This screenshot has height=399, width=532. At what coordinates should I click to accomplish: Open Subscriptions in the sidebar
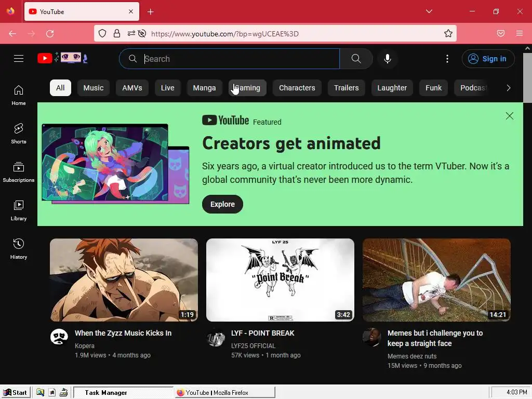pos(19,172)
